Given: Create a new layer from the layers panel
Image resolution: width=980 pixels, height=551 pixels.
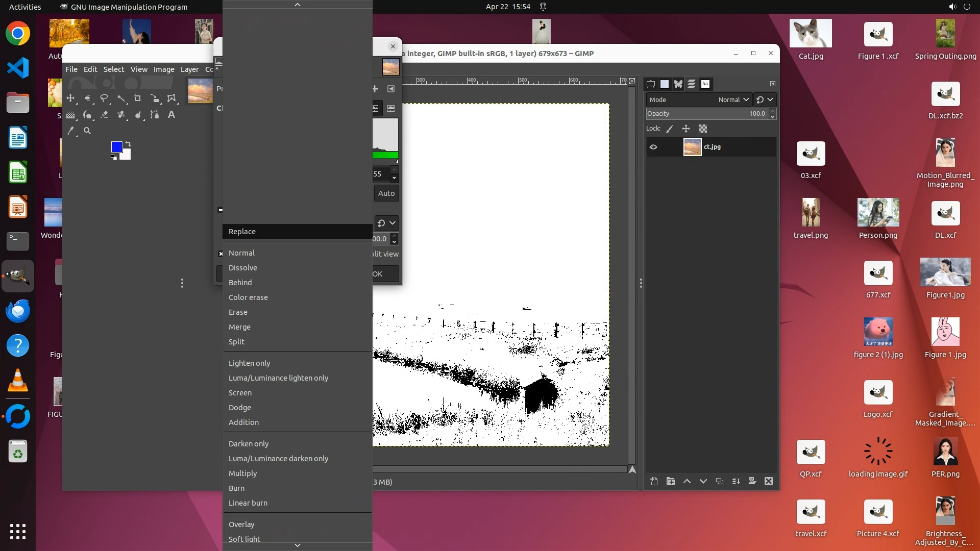Looking at the screenshot, I should click(x=654, y=481).
